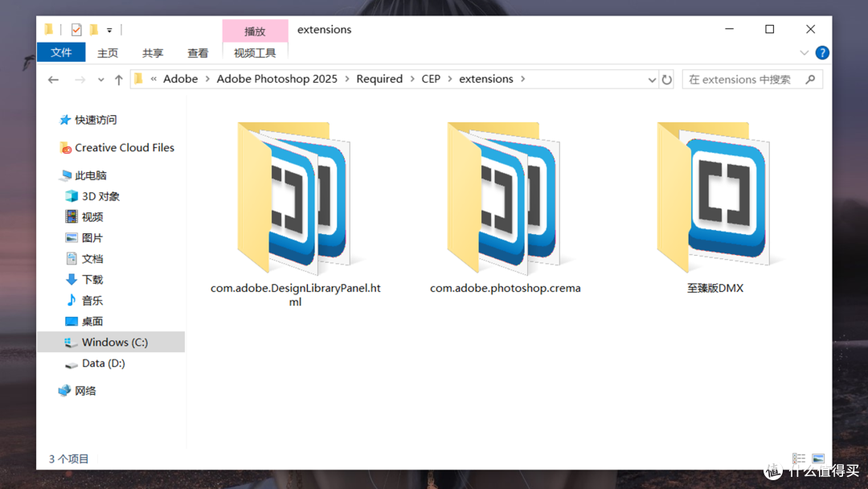Show hidden breadcrumb path with double chevron

(x=154, y=79)
